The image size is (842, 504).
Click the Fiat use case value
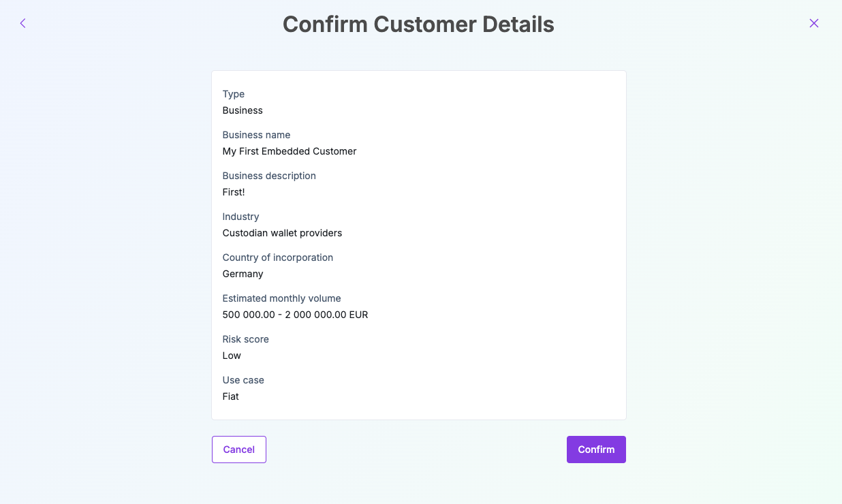point(231,396)
